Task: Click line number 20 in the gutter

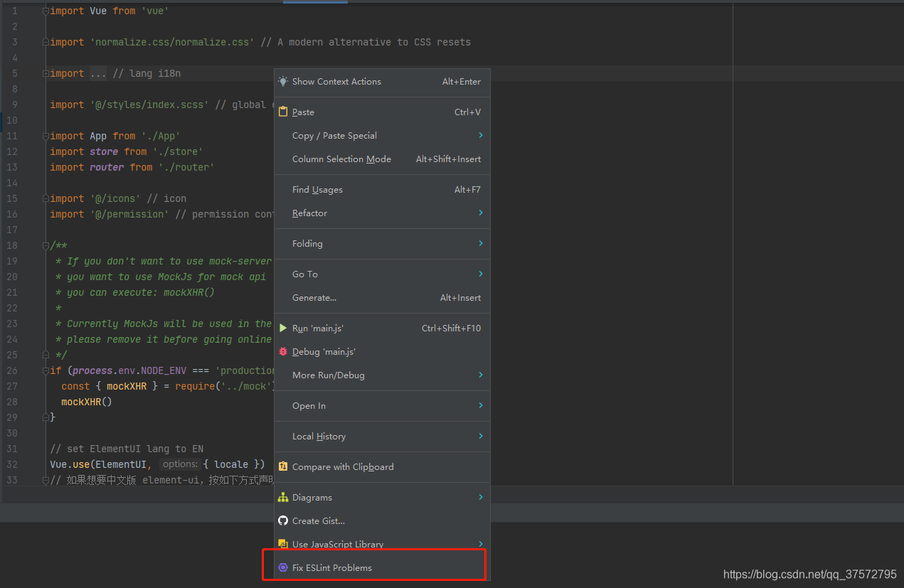Action: point(11,277)
